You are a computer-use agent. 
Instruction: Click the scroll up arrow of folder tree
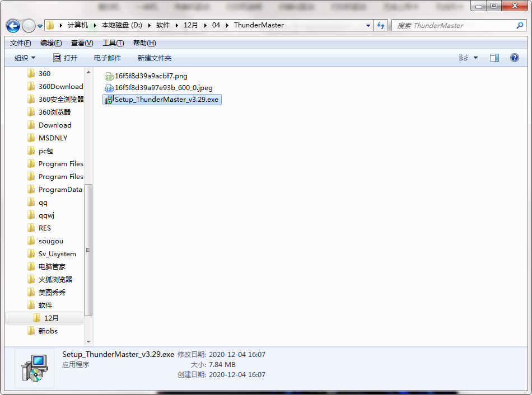[x=88, y=72]
